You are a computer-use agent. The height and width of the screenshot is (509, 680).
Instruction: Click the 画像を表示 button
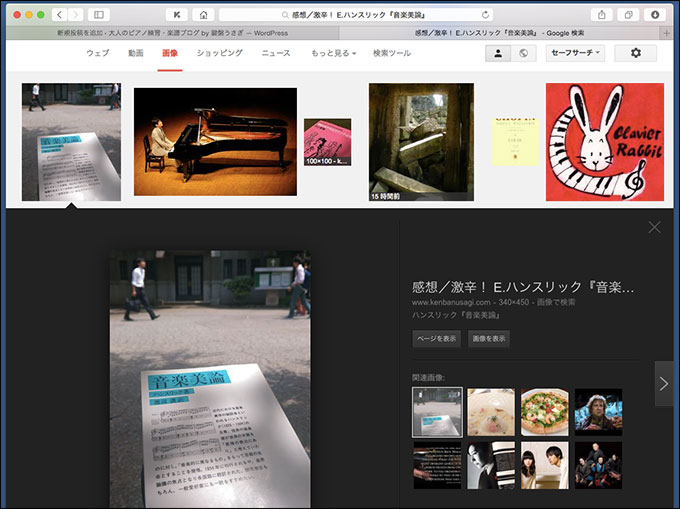click(489, 339)
